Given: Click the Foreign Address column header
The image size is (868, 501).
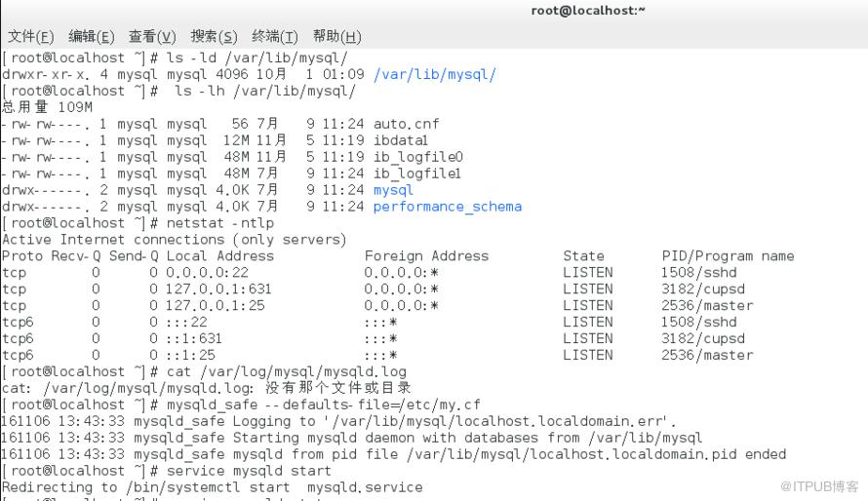Looking at the screenshot, I should [426, 256].
